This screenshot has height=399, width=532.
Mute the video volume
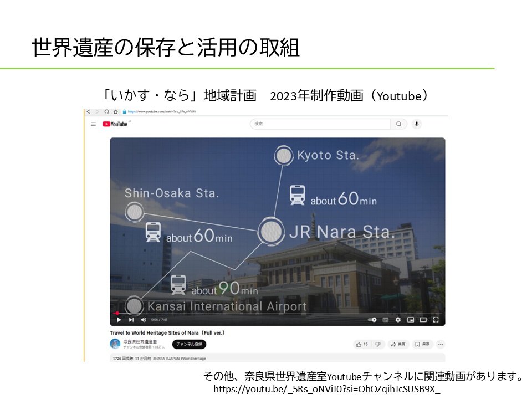click(x=144, y=320)
